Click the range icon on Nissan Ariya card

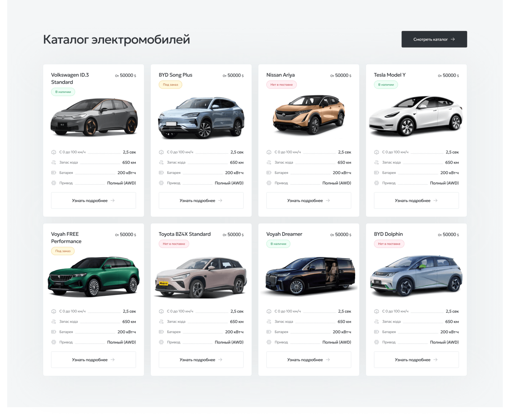269,162
